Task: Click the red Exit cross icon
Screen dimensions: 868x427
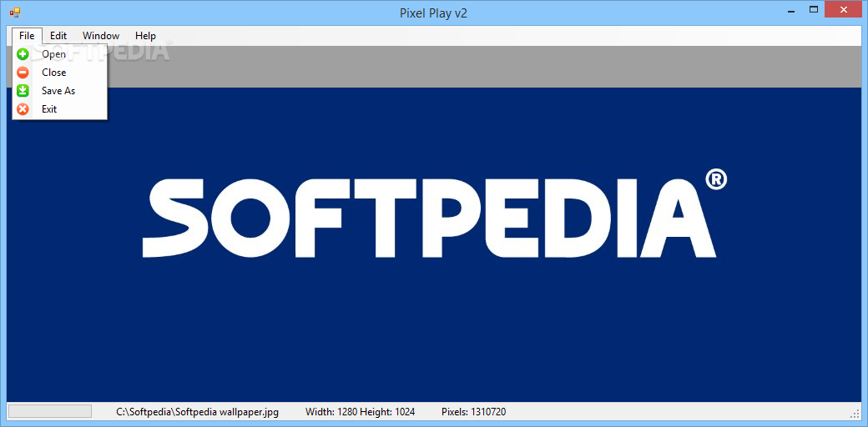Action: 23,109
